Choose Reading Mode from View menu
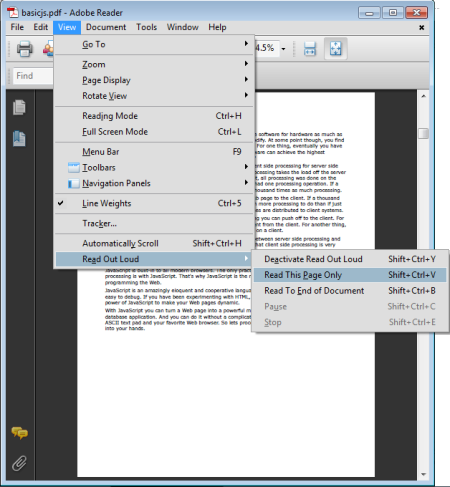Image resolution: width=450 pixels, height=487 pixels. [x=154, y=116]
